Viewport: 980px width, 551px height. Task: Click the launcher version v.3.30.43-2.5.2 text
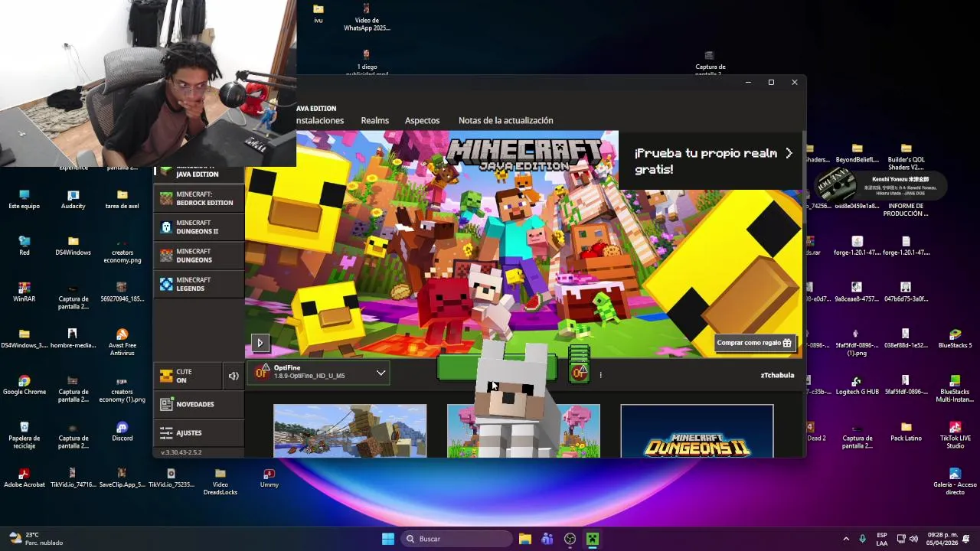pos(181,452)
